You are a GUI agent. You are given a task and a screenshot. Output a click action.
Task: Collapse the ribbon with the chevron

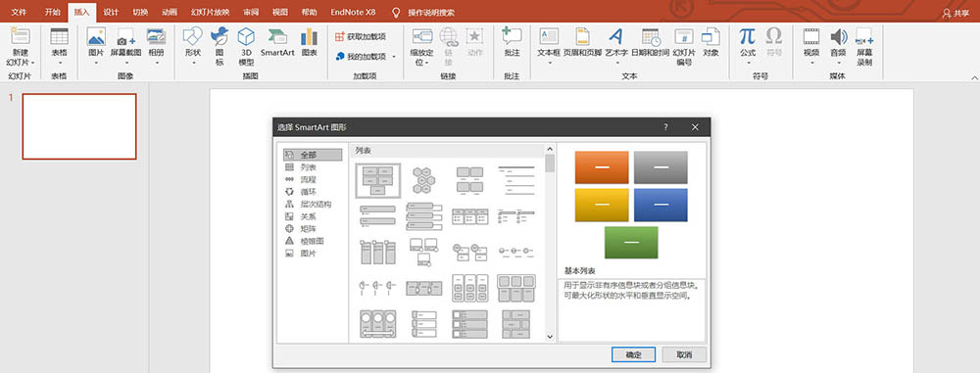pos(974,77)
